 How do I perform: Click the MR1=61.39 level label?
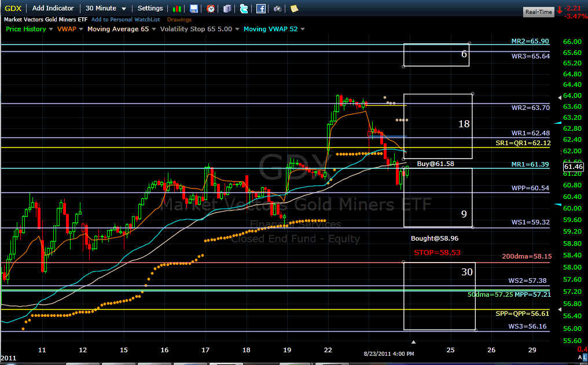[530, 164]
